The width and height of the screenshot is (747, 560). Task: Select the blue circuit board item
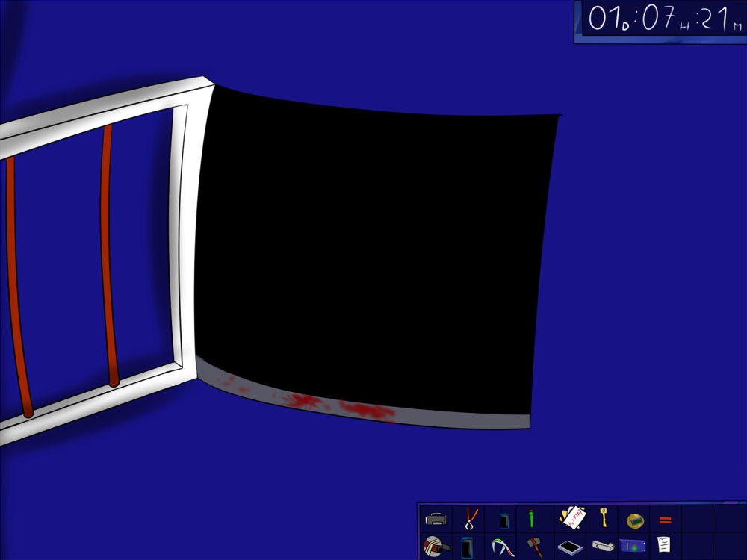[632, 546]
